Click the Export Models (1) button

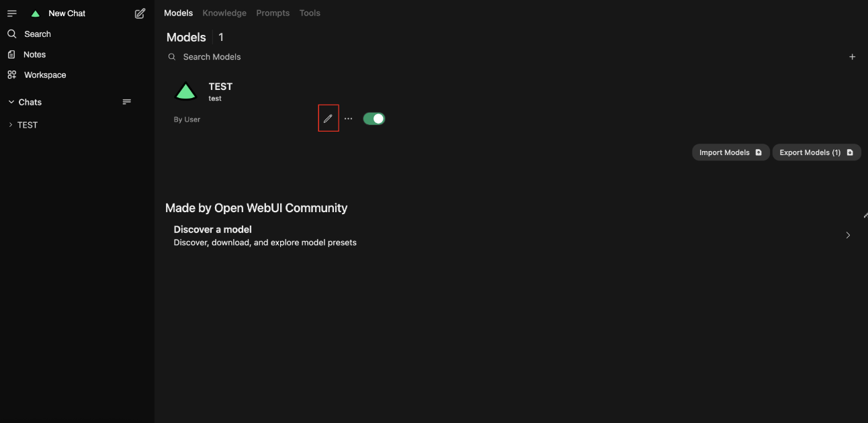pyautogui.click(x=816, y=152)
